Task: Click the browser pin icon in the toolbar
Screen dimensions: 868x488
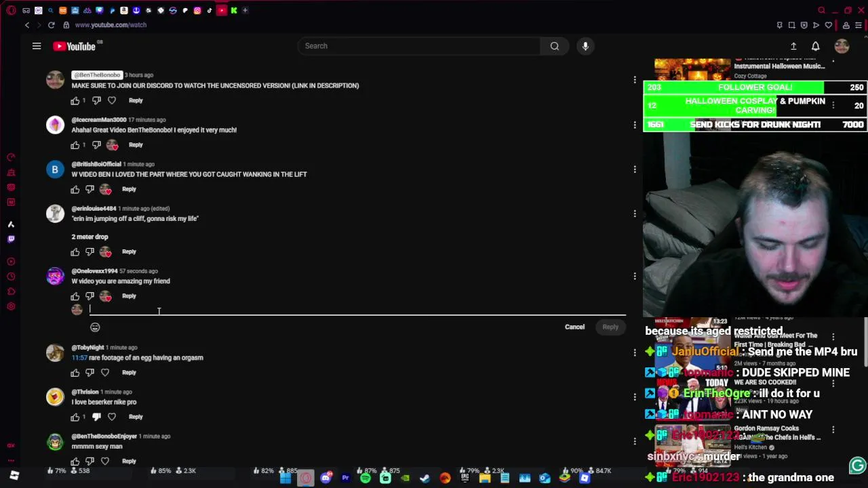Action: 779,25
